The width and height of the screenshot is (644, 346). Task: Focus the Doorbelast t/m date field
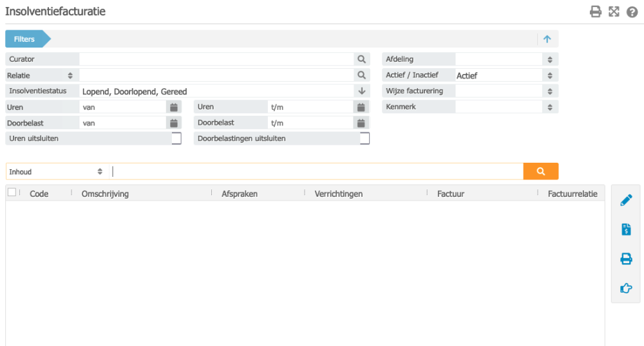point(310,123)
